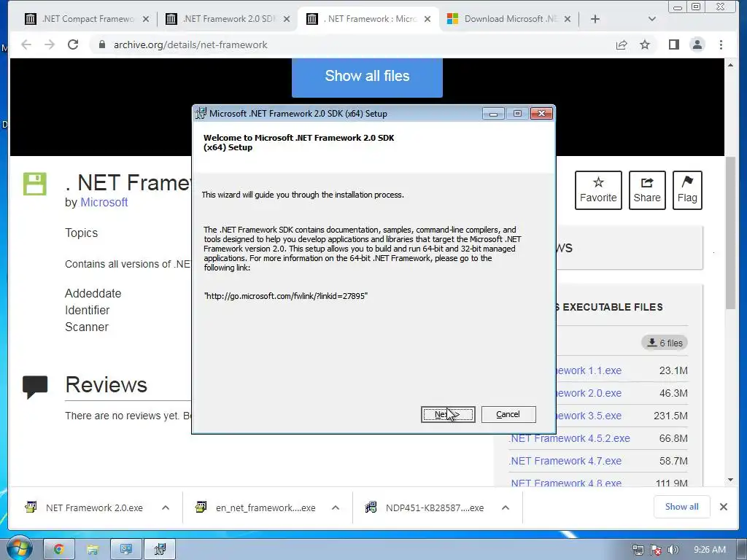The width and height of the screenshot is (747, 560).
Task: Open a new browser tab
Action: (x=595, y=19)
